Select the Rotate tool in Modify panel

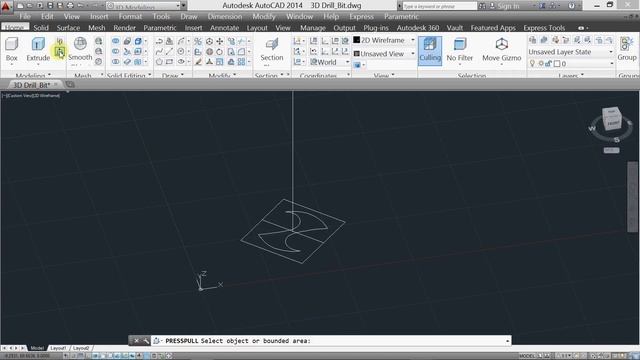(x=220, y=51)
